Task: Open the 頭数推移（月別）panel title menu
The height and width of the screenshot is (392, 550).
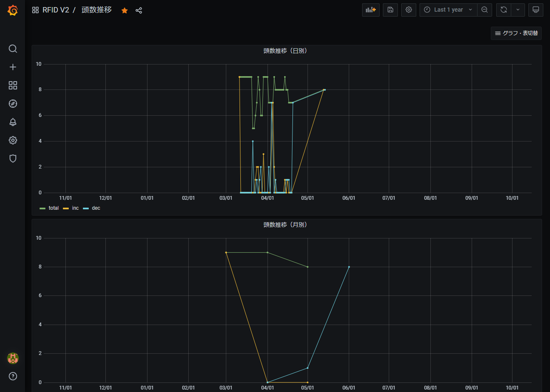Action: 286,225
